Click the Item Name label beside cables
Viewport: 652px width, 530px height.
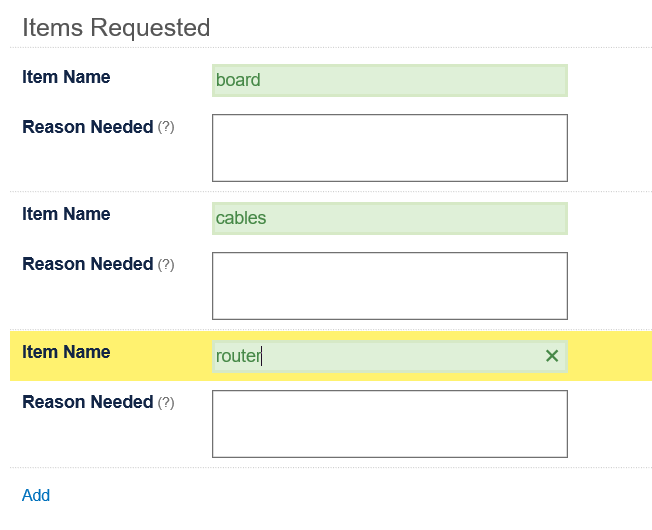click(x=66, y=214)
